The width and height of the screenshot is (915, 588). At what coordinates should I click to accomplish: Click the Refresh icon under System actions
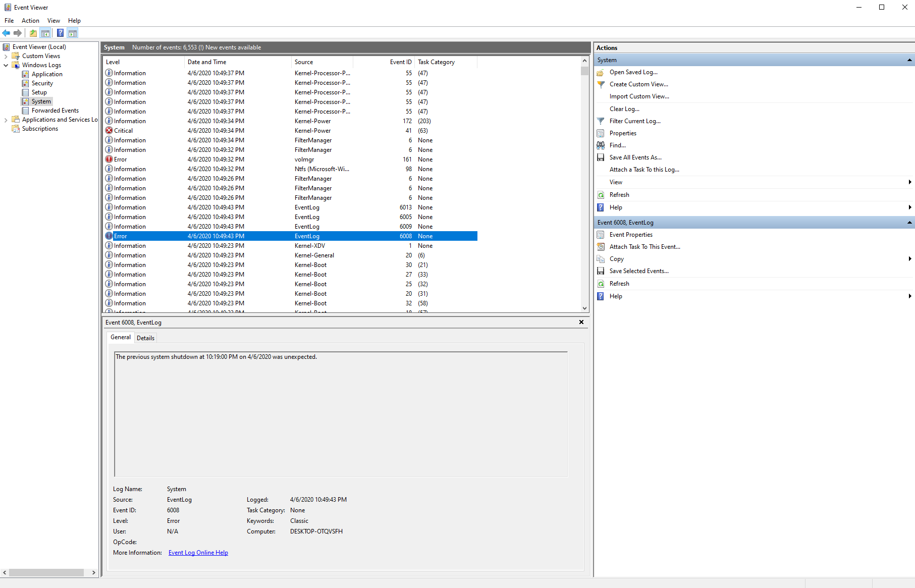pos(601,195)
